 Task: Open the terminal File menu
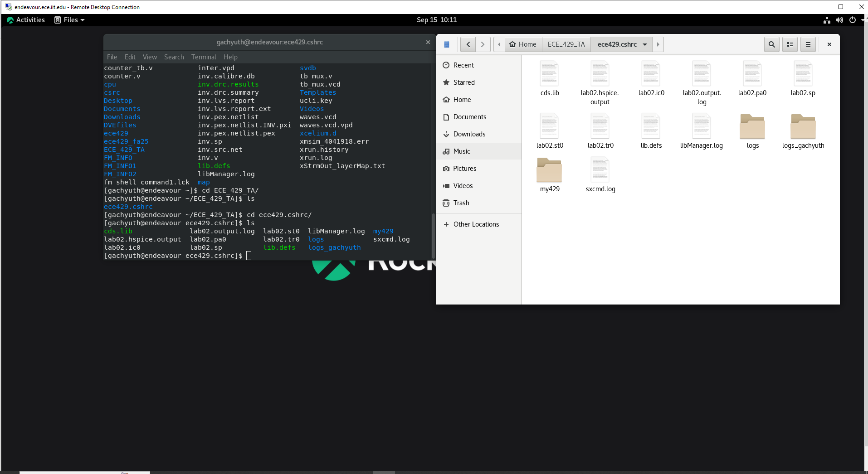pyautogui.click(x=112, y=57)
